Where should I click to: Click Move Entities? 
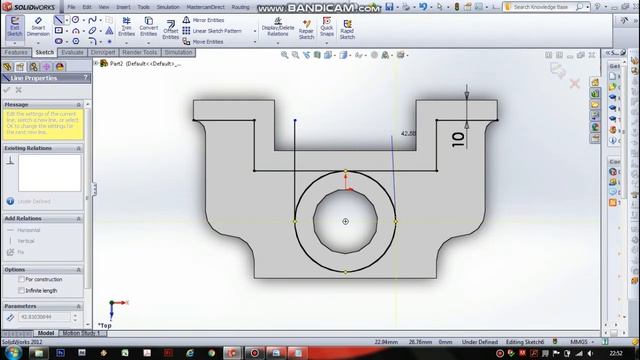pos(203,42)
